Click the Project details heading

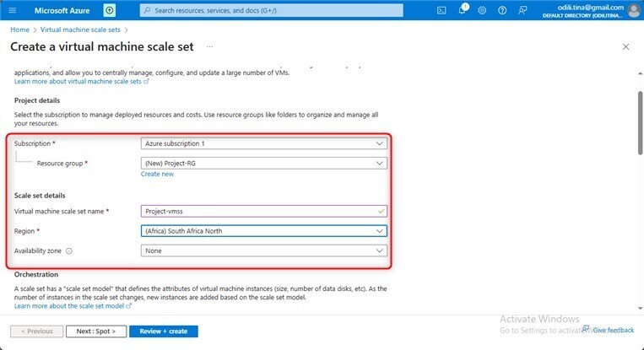(37, 100)
